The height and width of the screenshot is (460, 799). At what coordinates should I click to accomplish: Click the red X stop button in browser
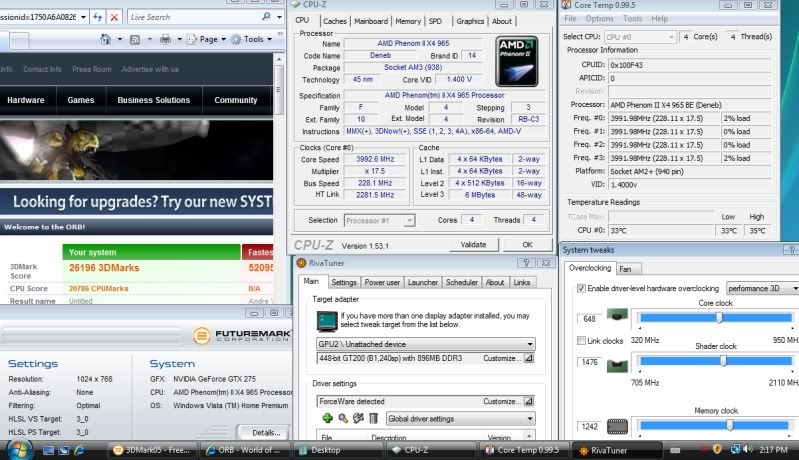coord(114,17)
